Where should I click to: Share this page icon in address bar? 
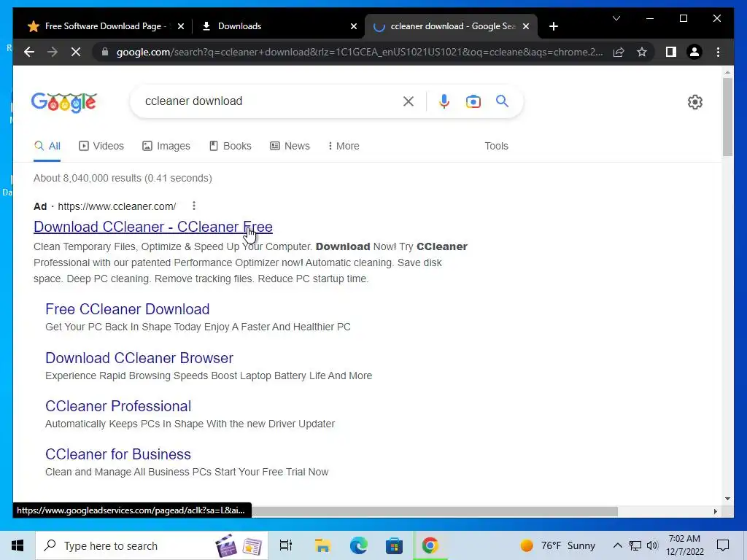tap(619, 52)
